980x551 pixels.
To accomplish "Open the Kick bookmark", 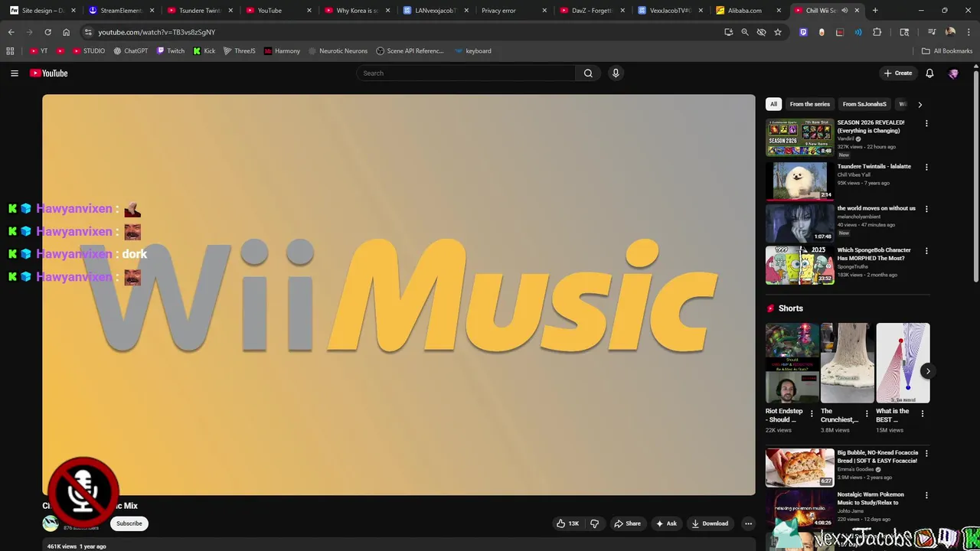I will [204, 51].
